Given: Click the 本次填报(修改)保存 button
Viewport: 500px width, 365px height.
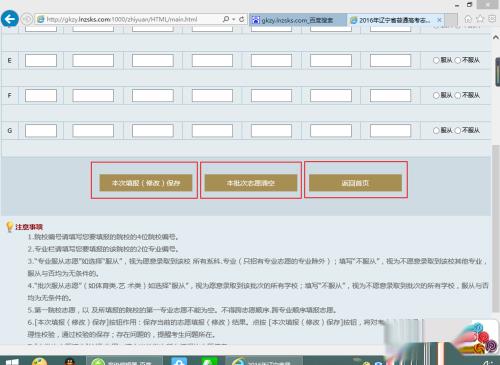Looking at the screenshot, I should click(x=146, y=183).
